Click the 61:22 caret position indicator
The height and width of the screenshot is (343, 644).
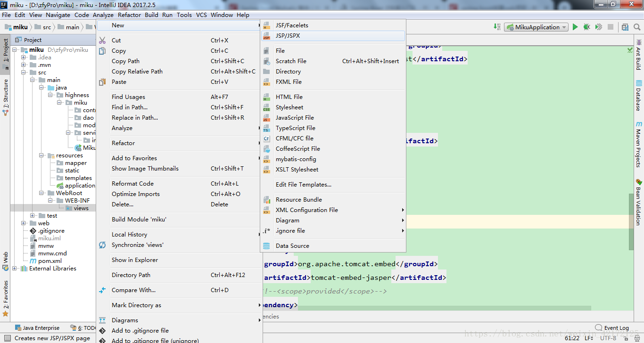point(572,338)
